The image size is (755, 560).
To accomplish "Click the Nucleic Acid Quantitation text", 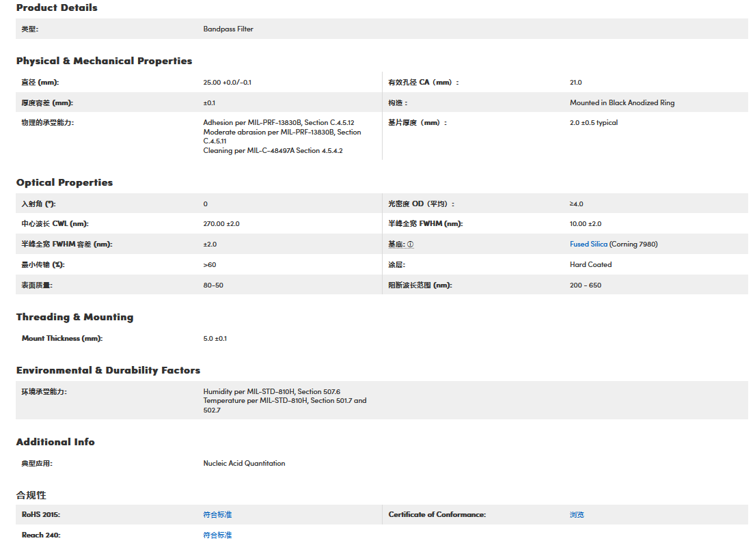I will point(244,464).
